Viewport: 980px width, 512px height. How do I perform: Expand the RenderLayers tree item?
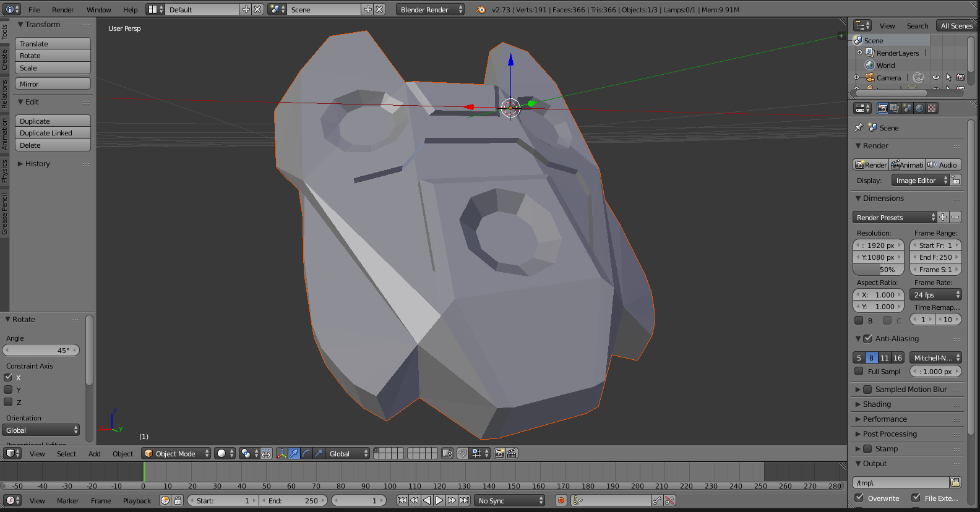859,53
